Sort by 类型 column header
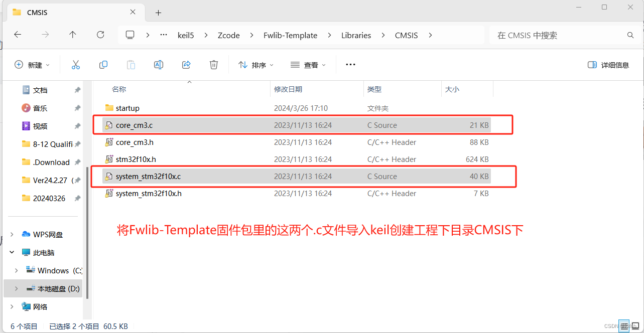The height and width of the screenshot is (333, 644). point(374,89)
